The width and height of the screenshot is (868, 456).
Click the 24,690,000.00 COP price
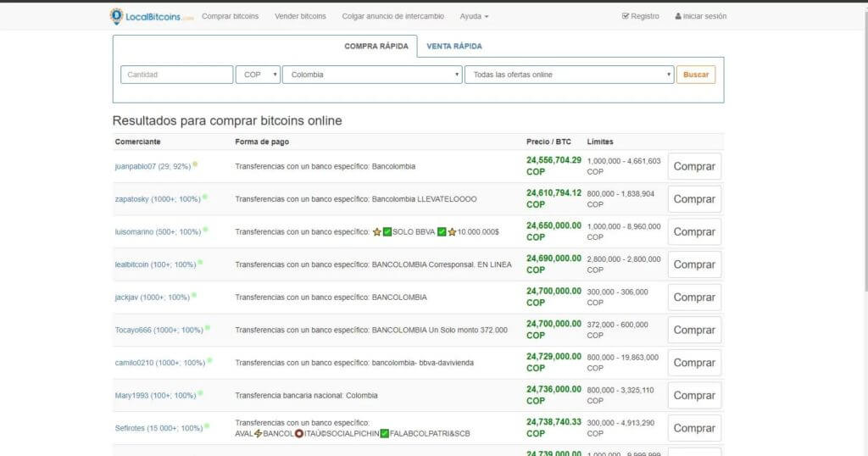click(x=554, y=264)
